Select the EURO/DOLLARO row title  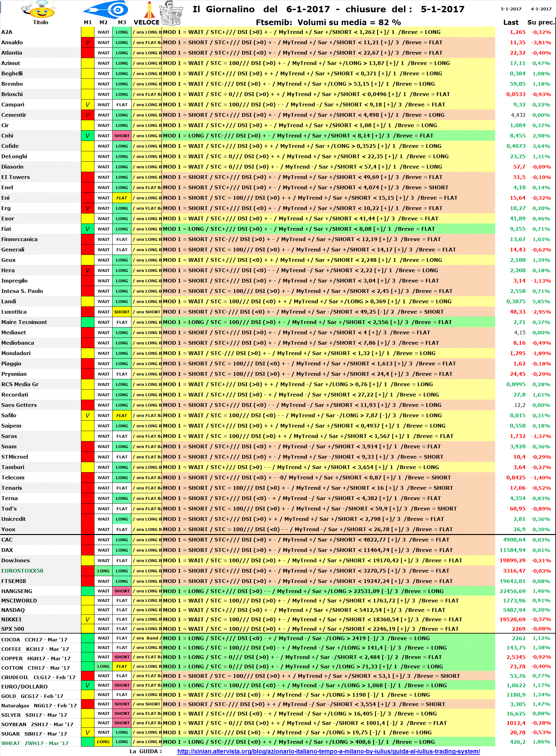pyautogui.click(x=40, y=687)
